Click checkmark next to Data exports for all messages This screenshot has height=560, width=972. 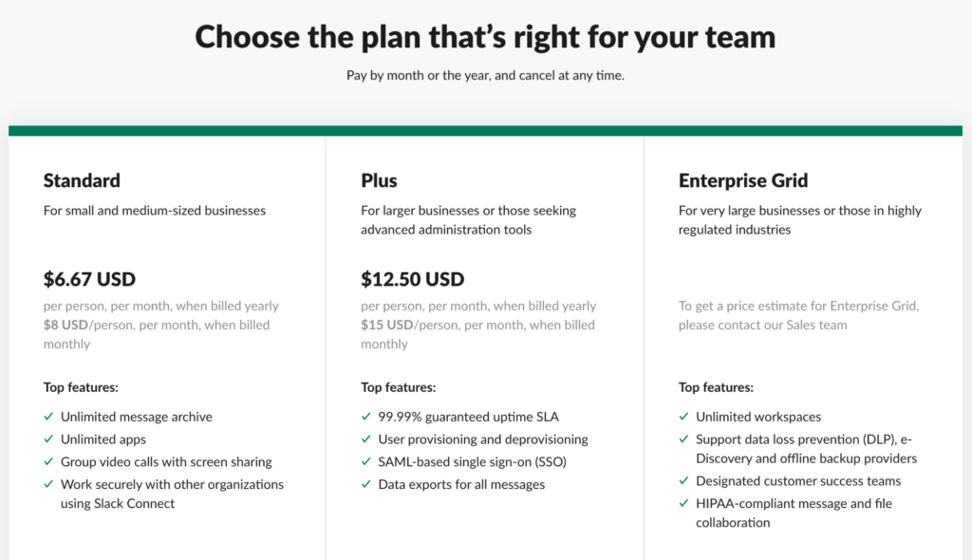tap(365, 484)
